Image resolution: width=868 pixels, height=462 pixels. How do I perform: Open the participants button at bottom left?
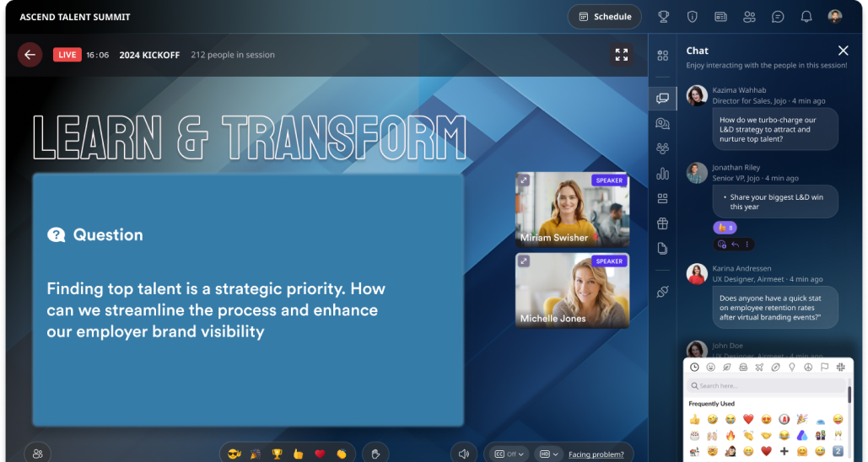point(38,454)
